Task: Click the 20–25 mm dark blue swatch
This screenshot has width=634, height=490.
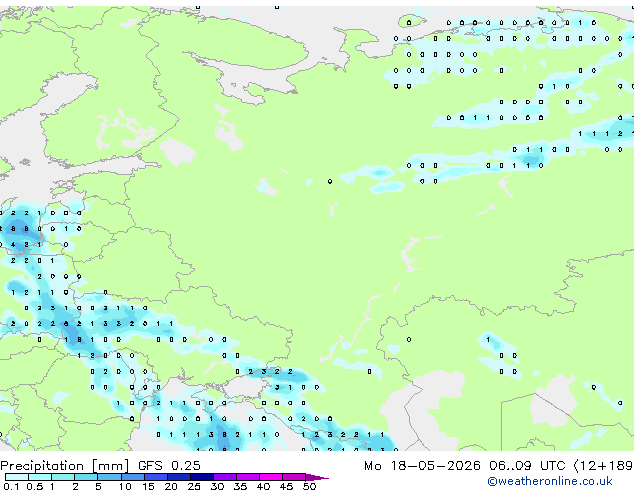Action: click(x=178, y=477)
